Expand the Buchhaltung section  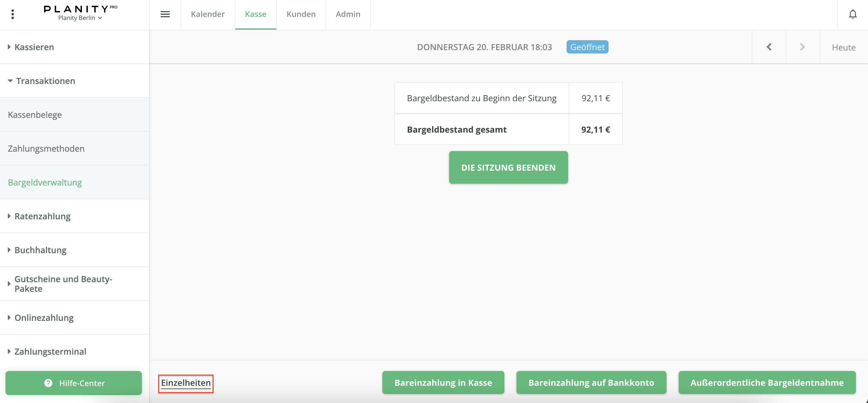[40, 250]
